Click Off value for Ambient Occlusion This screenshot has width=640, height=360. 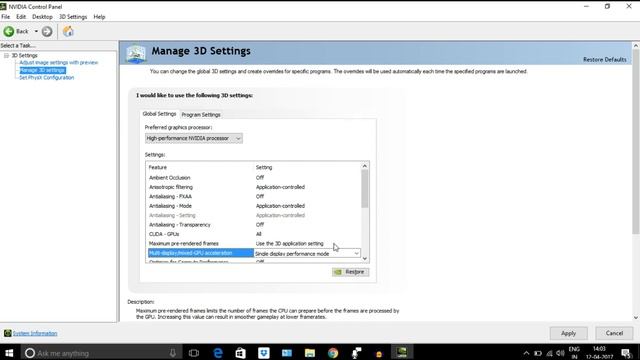coord(260,178)
